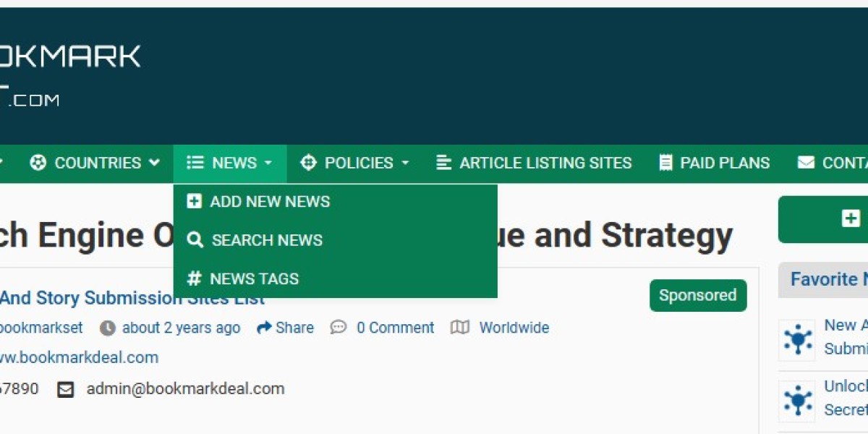This screenshot has width=868, height=434.
Task: Click the magnifier icon beside Search News
Action: 195,239
